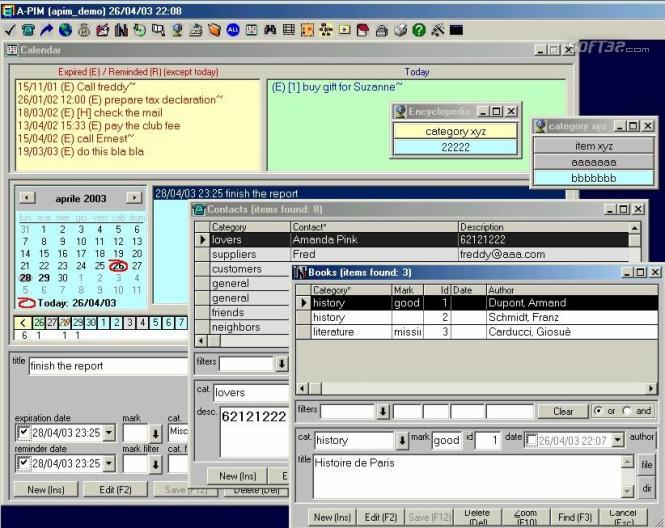The width and height of the screenshot is (665, 528).
Task: Click the checkmark to-do icon in the toolbar
Action: coord(9,30)
